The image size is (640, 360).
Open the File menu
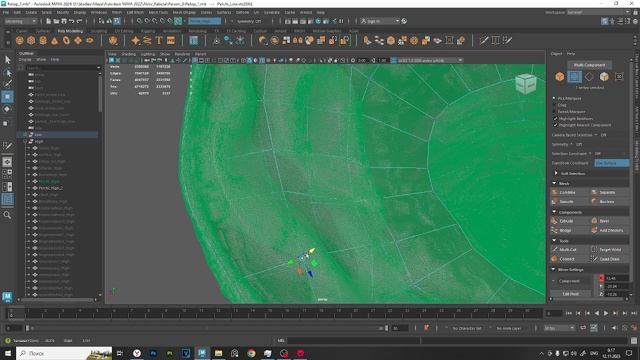click(x=6, y=13)
